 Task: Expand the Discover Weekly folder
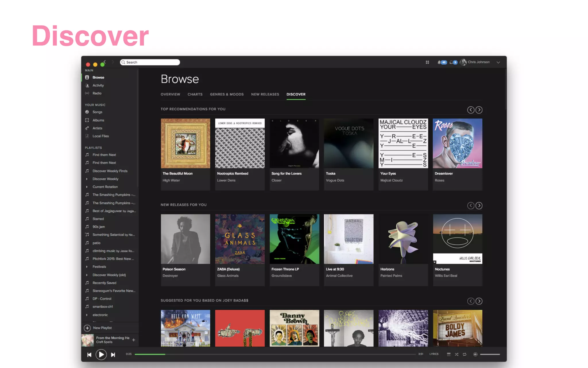pyautogui.click(x=87, y=179)
